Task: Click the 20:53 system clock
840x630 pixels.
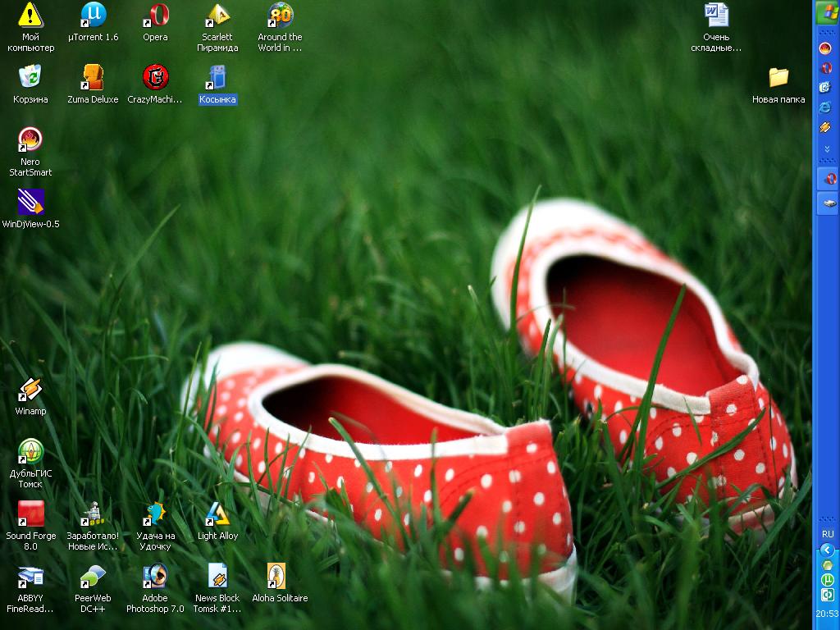Action: [827, 614]
